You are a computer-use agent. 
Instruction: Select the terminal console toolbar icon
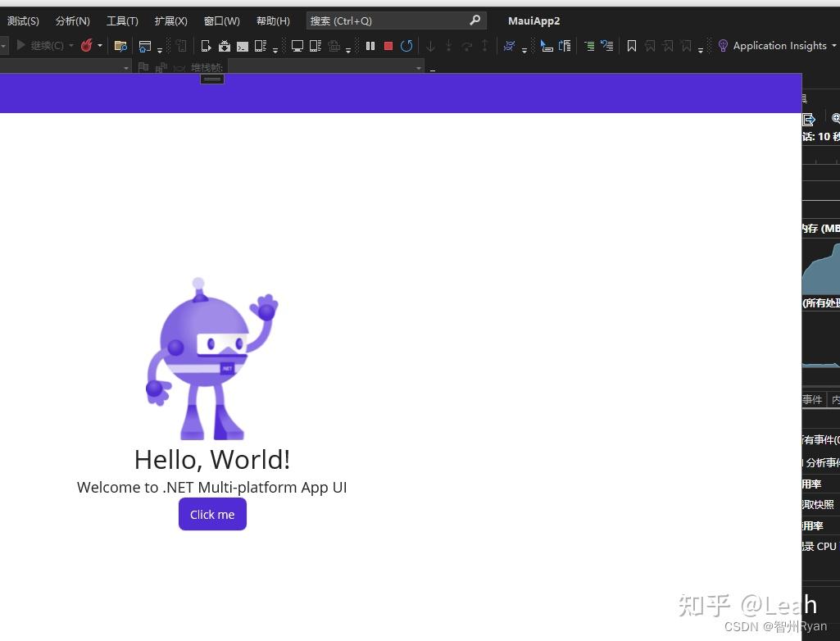(243, 47)
